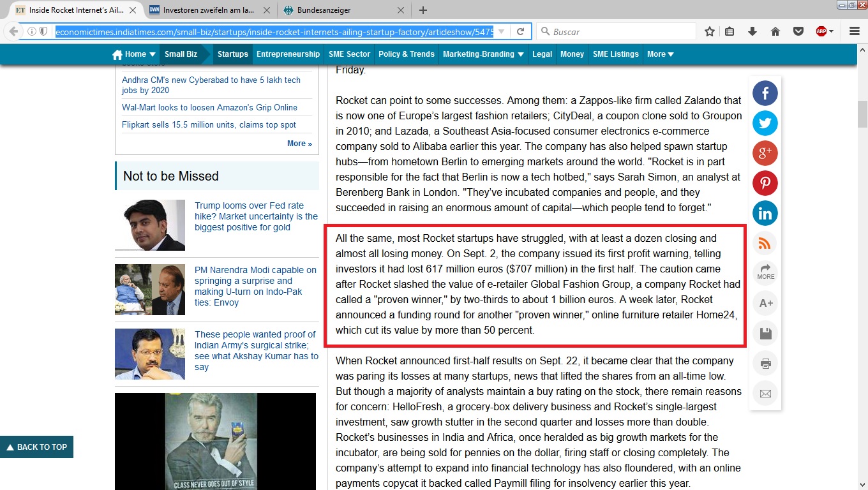Viewport: 868px width, 490px height.
Task: Close the Inside Rocket Internet tab
Action: coord(134,10)
